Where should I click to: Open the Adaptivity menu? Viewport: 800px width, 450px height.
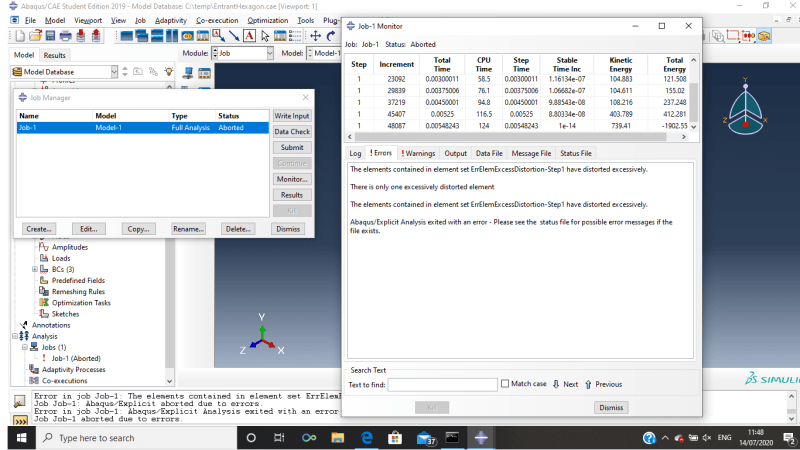pos(170,20)
